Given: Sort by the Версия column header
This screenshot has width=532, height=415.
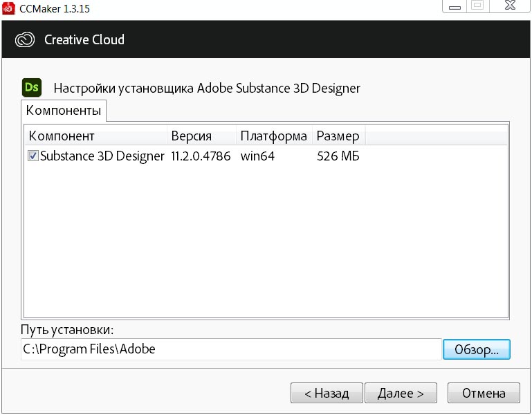Looking at the screenshot, I should pos(201,136).
